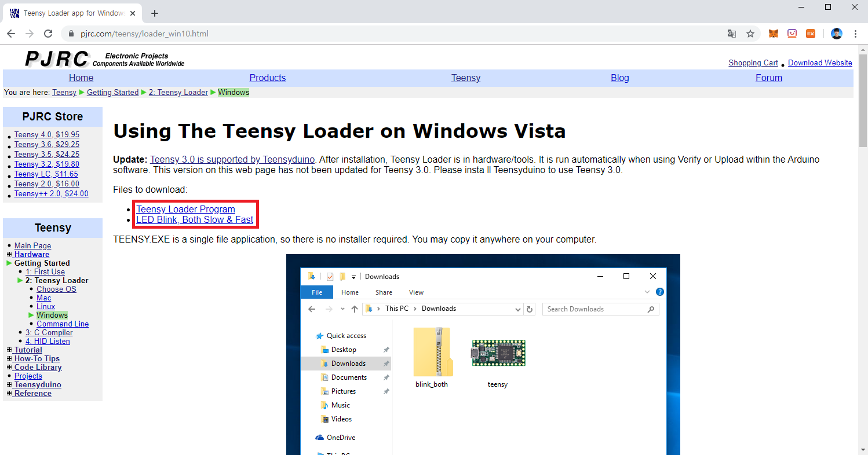868x455 pixels.
Task: Bookmark this page with star icon
Action: coord(750,34)
